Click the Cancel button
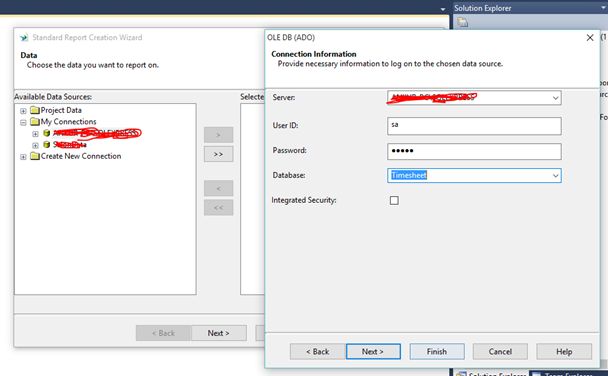Viewport: 608px width, 376px height. tap(500, 352)
